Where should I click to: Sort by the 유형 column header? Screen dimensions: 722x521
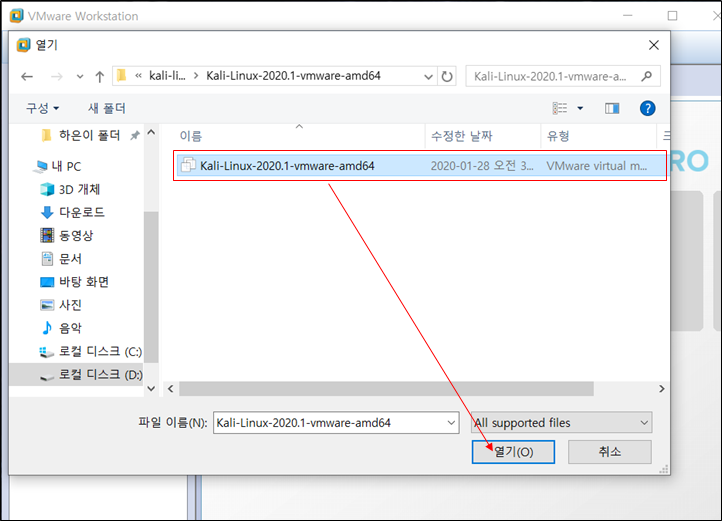(x=558, y=136)
